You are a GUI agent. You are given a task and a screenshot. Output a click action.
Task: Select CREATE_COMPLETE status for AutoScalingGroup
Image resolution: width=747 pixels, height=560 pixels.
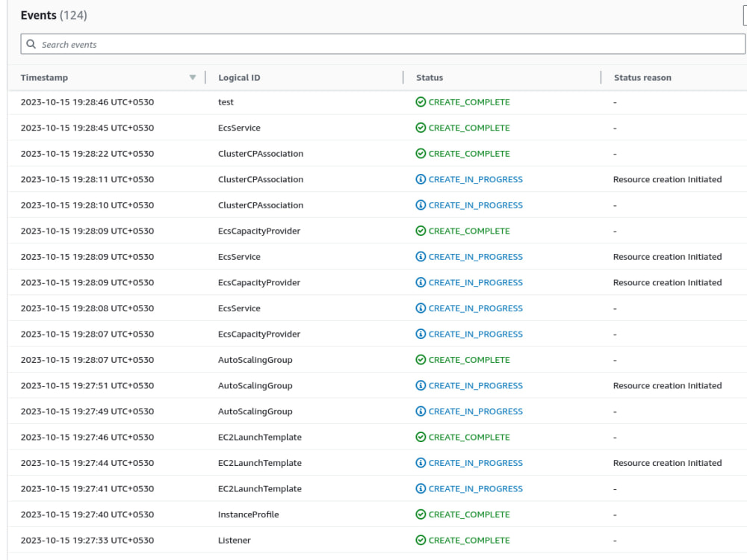point(469,360)
